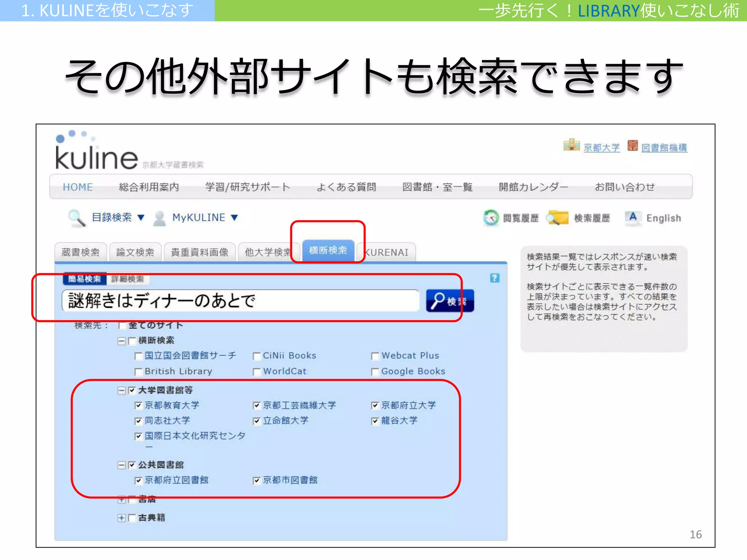Screen dimensions: 747x560
Task: Collapse the 横断検索 group
Action: [x=121, y=341]
